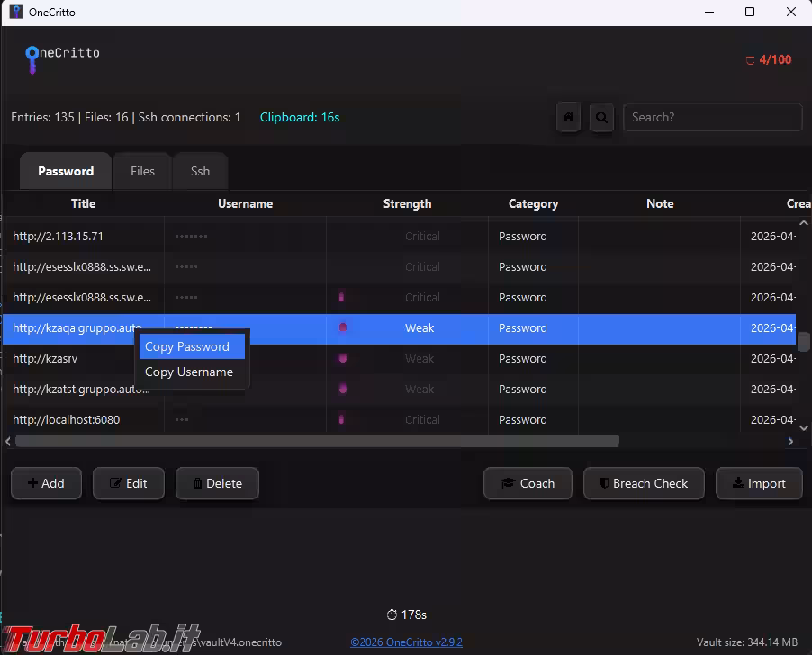The width and height of the screenshot is (812, 655).
Task: Click the Coach button with graduation cap
Action: [528, 483]
